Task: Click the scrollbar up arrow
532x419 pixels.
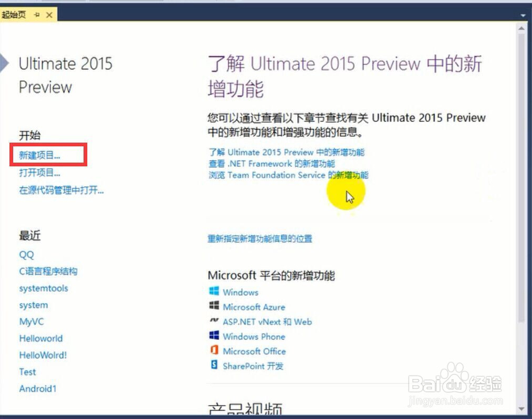Action: pyautogui.click(x=522, y=29)
